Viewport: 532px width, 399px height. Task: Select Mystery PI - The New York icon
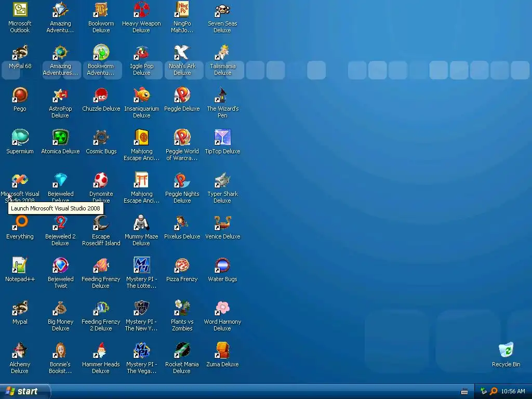click(x=141, y=308)
